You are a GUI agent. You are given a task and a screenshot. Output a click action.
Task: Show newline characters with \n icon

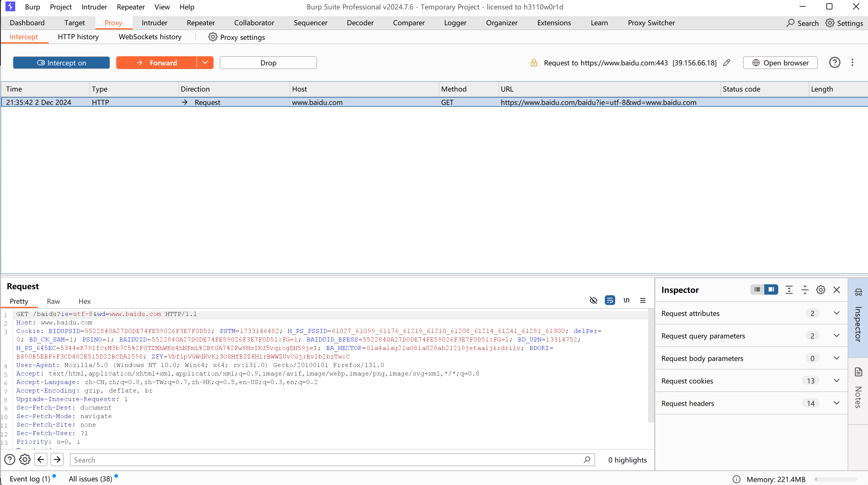pyautogui.click(x=626, y=300)
